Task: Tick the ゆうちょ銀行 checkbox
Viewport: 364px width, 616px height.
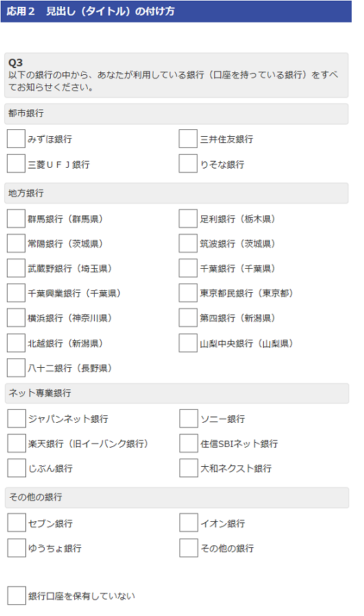Action: click(17, 548)
